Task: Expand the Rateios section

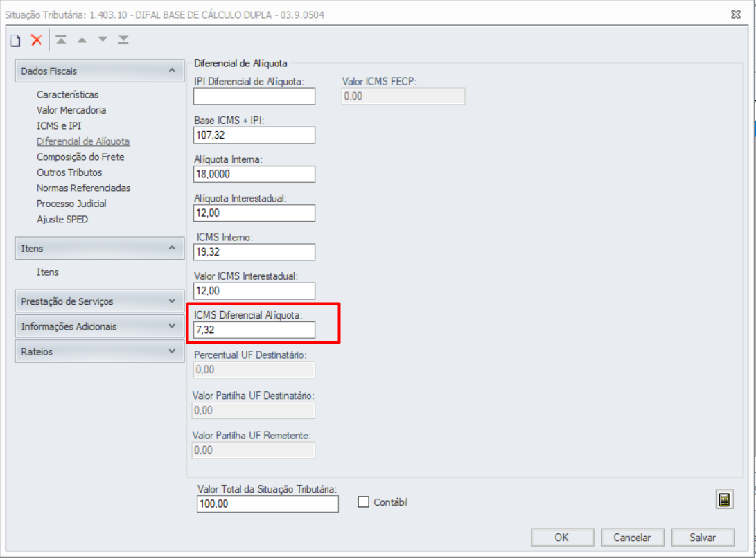Action: coord(100,351)
